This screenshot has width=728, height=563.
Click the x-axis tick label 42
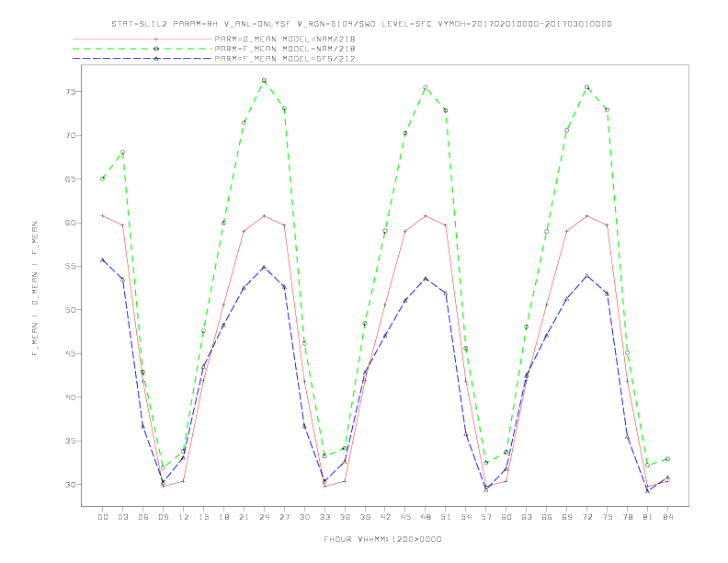[385, 517]
